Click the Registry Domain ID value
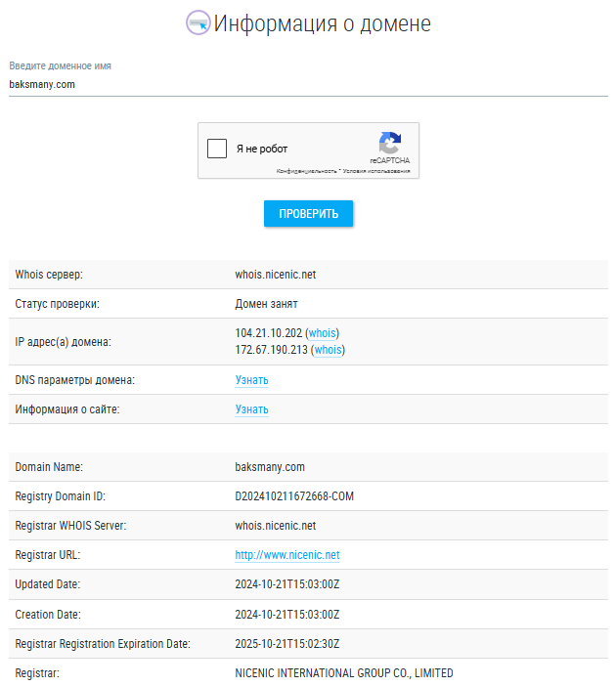 click(293, 496)
